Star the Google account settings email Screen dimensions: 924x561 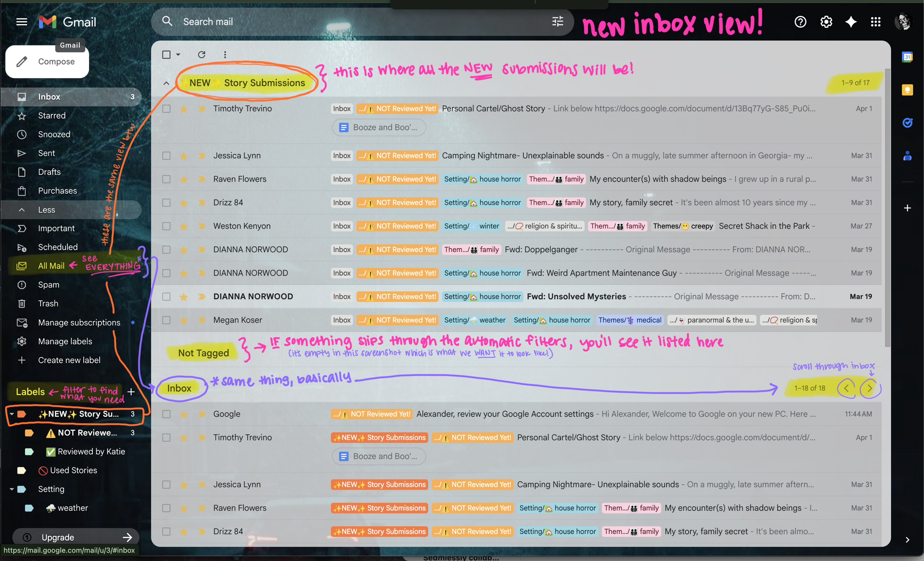[183, 414]
